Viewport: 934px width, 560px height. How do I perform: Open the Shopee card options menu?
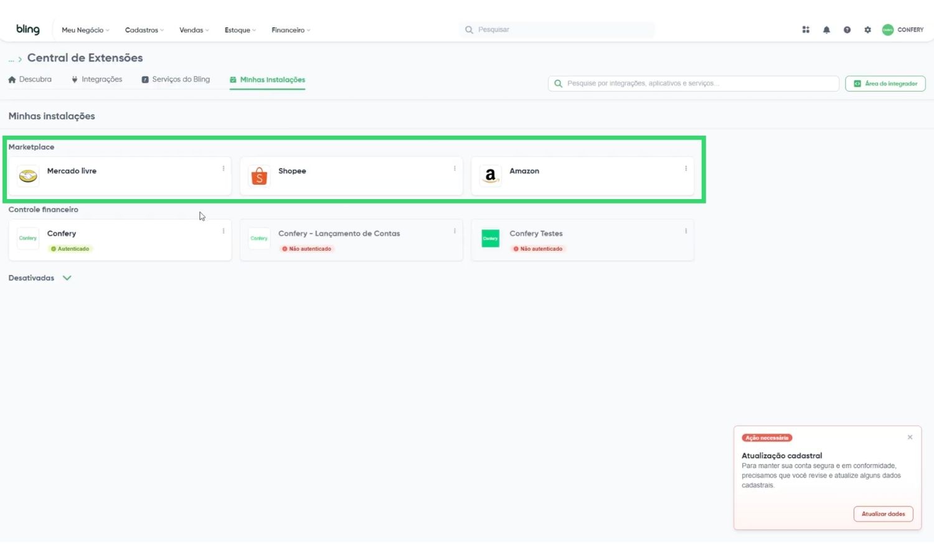[x=455, y=169]
